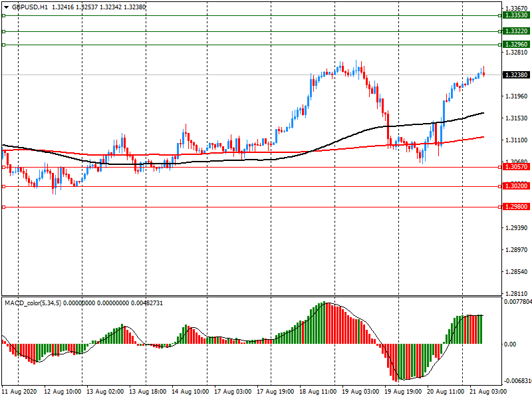Click the MACD scale 0.00 value
Screen dimensions: 532x399
pyautogui.click(x=510, y=344)
